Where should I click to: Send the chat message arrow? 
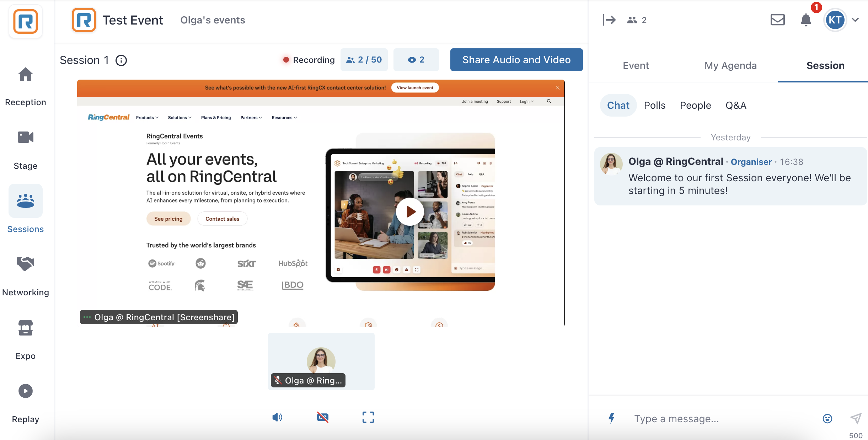click(856, 418)
